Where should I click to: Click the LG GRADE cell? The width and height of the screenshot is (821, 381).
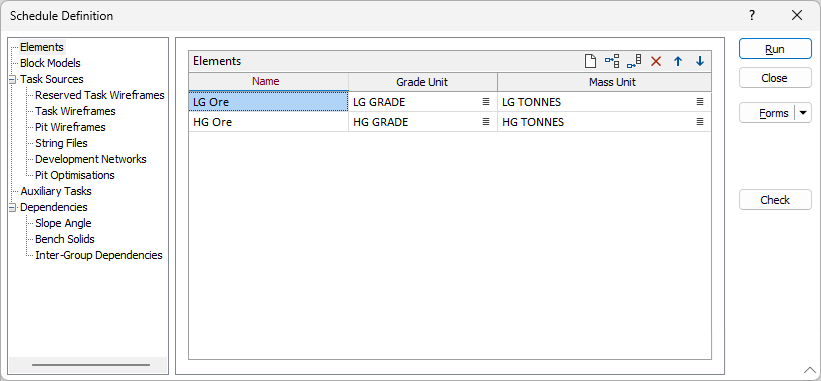pyautogui.click(x=423, y=102)
